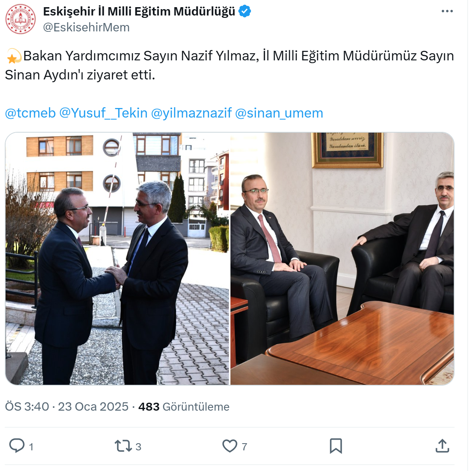Image resolution: width=476 pixels, height=471 pixels.
Task: Bookmark this post with the bookmark icon
Action: [x=336, y=446]
